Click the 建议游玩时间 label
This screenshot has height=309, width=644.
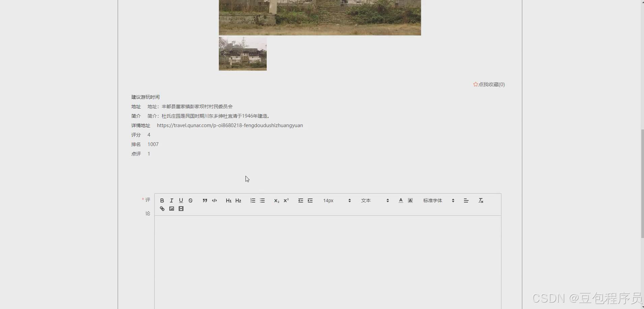pos(145,97)
